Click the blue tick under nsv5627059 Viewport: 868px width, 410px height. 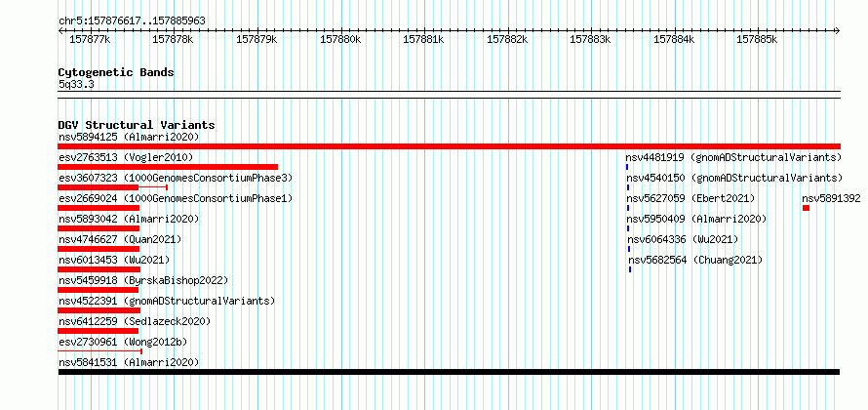point(628,208)
